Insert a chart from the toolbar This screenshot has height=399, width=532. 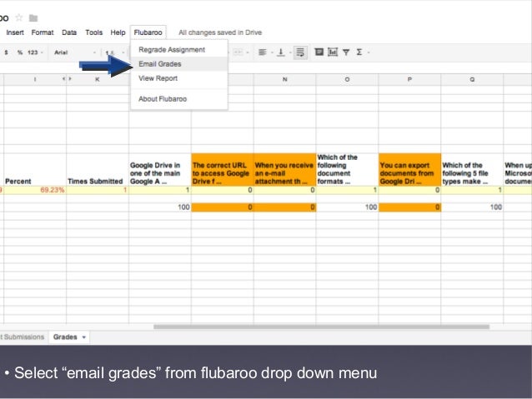point(333,52)
